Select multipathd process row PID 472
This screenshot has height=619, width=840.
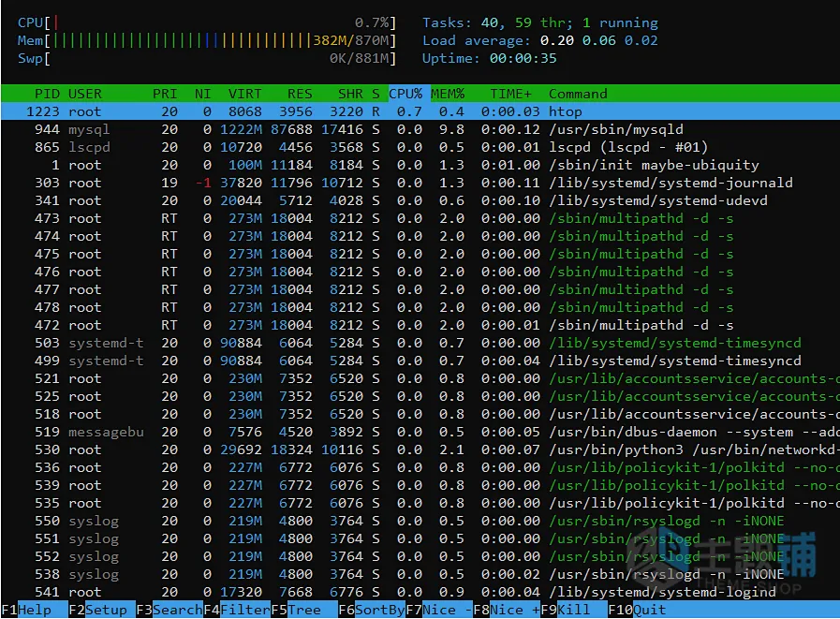(420, 325)
